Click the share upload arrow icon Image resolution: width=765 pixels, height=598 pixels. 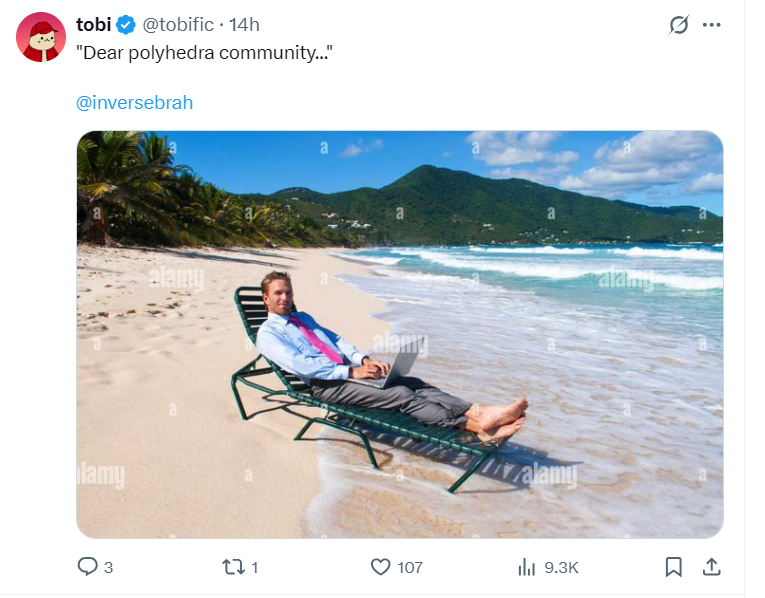(x=712, y=567)
